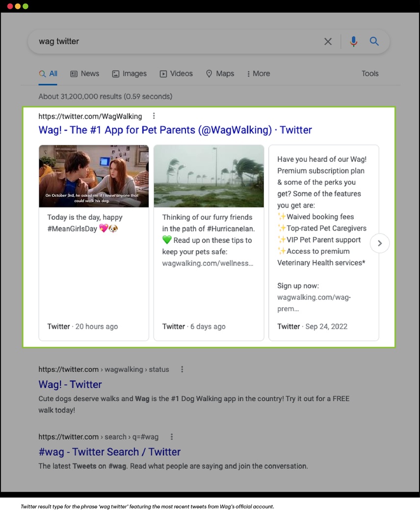Viewport: 420px width, 521px height.
Task: Submit the search using the magnifying glass icon
Action: pos(374,41)
